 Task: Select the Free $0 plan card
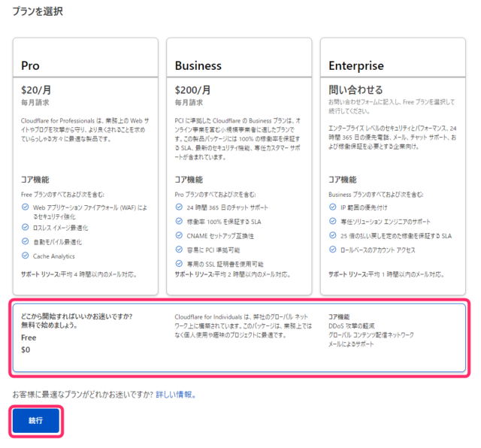coord(239,338)
